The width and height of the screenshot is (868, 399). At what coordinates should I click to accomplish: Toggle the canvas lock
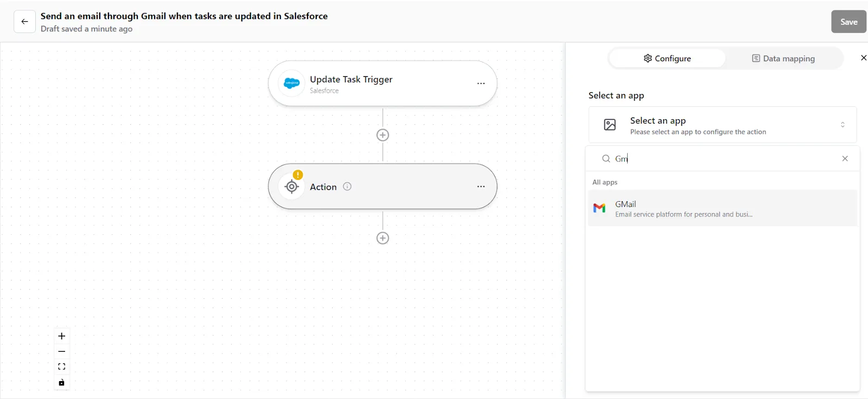click(62, 382)
